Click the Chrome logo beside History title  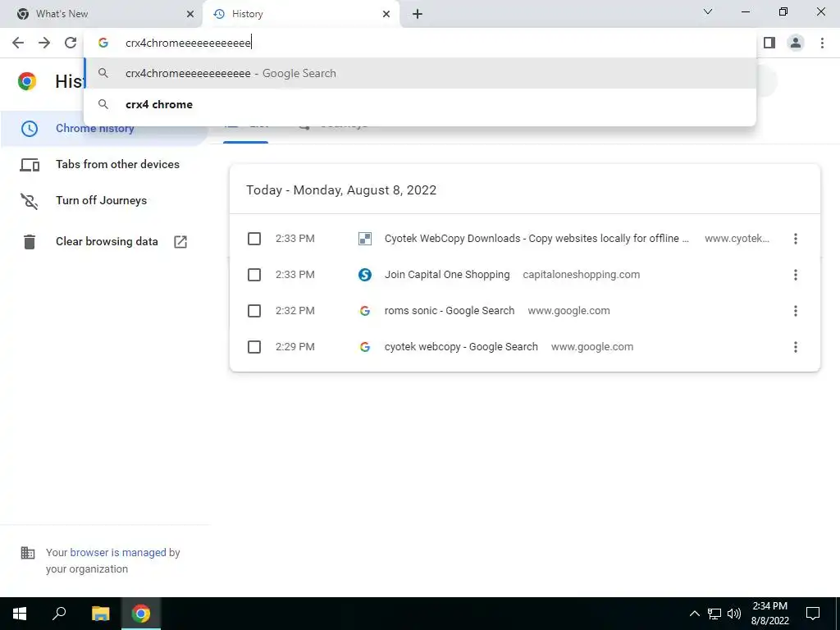(x=27, y=81)
